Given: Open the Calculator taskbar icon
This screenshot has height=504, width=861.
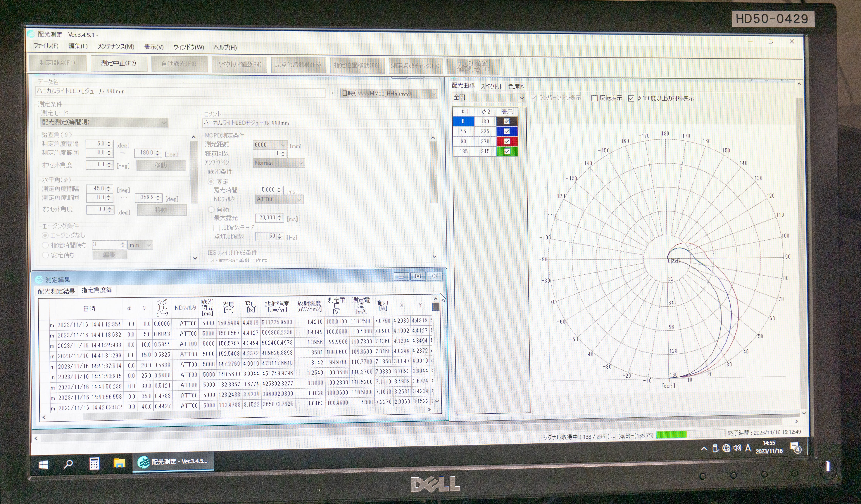Looking at the screenshot, I should point(94,463).
